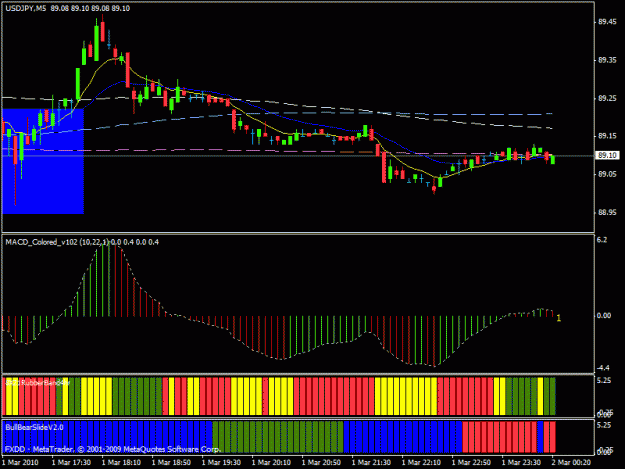Click the 1 Mar 17:30 time axis label

click(x=71, y=463)
